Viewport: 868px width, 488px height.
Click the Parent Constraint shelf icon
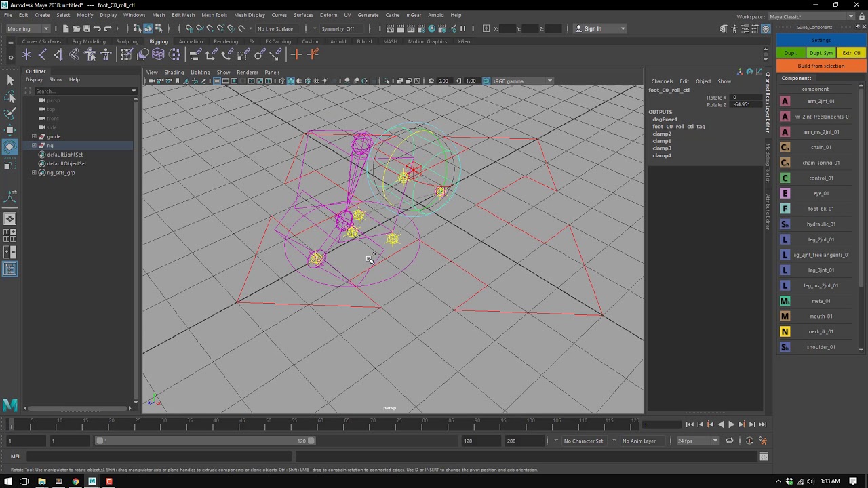[x=195, y=54]
